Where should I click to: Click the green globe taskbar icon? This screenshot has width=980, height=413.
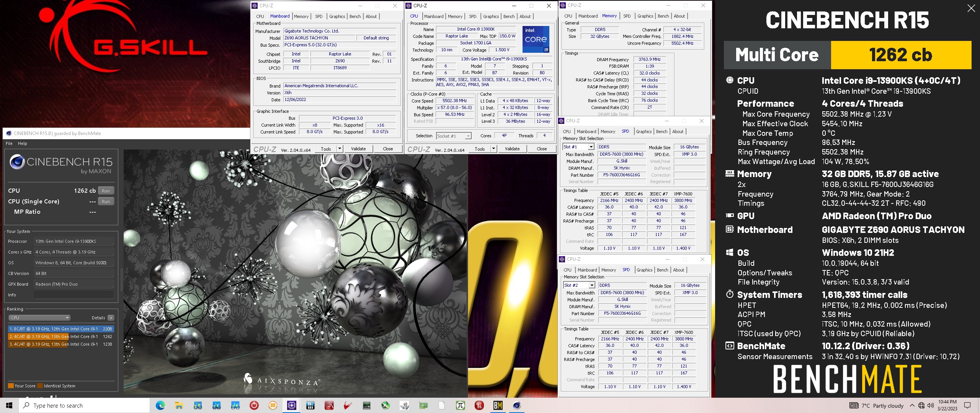[385, 405]
